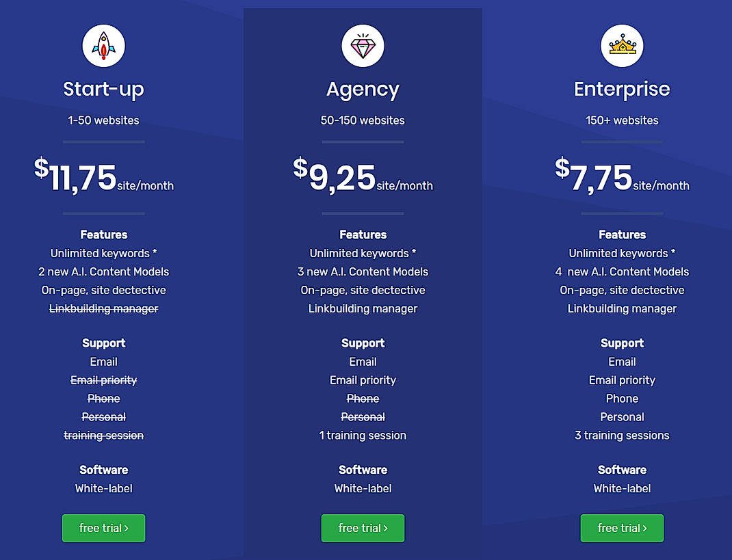Image resolution: width=732 pixels, height=560 pixels.
Task: Select the Linkbuilding manager entry under Agency
Action: tap(363, 308)
